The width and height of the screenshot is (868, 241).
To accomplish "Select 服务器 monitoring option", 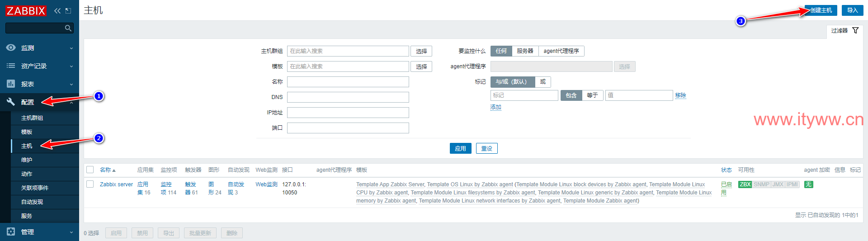I will click(525, 51).
